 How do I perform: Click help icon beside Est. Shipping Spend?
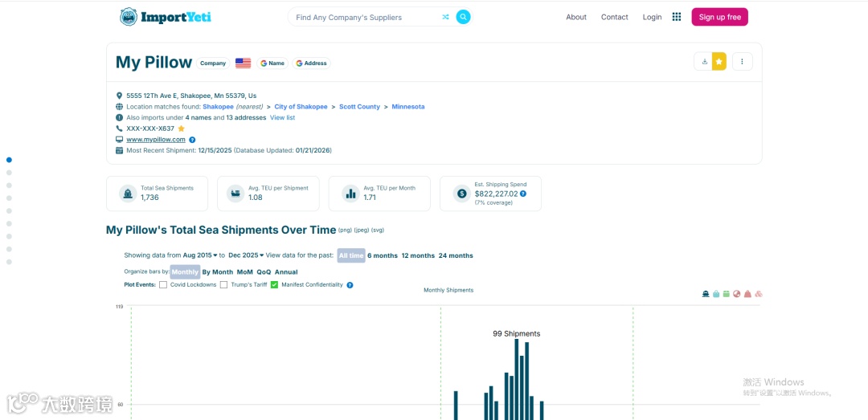523,194
